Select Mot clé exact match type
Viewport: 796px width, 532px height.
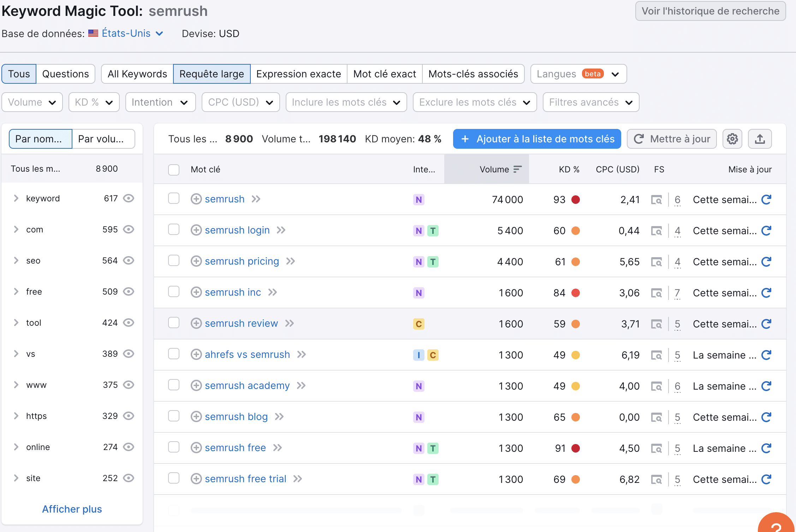tap(385, 74)
